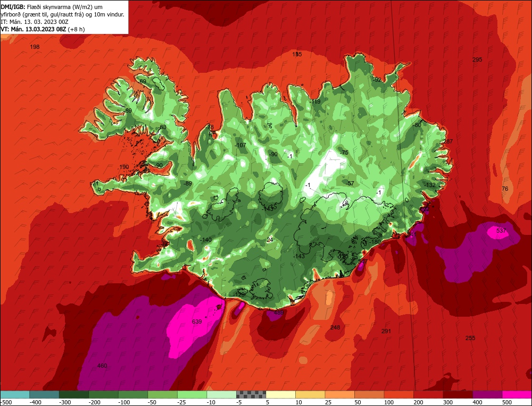
Task: Click the legend label '400'
Action: 477,402
